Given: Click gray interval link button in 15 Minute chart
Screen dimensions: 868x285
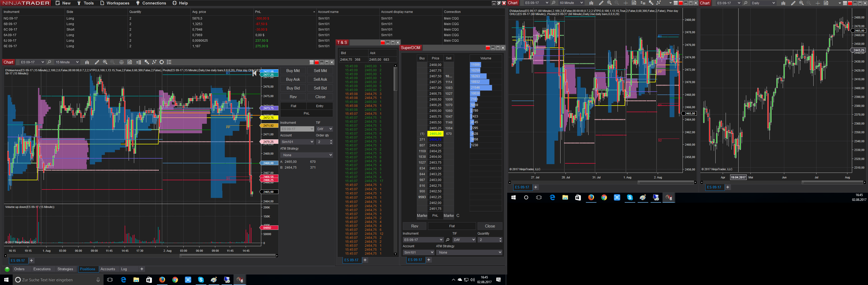Looking at the screenshot, I should click(x=311, y=62).
